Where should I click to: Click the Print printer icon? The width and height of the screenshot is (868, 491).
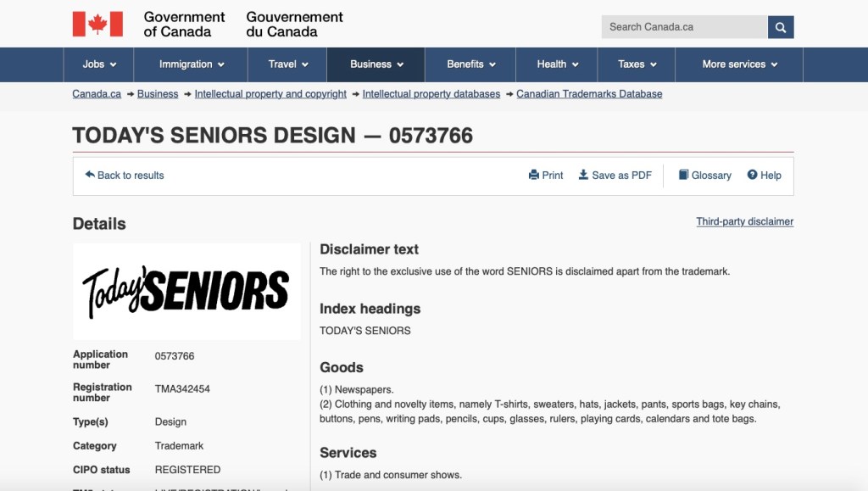(534, 176)
